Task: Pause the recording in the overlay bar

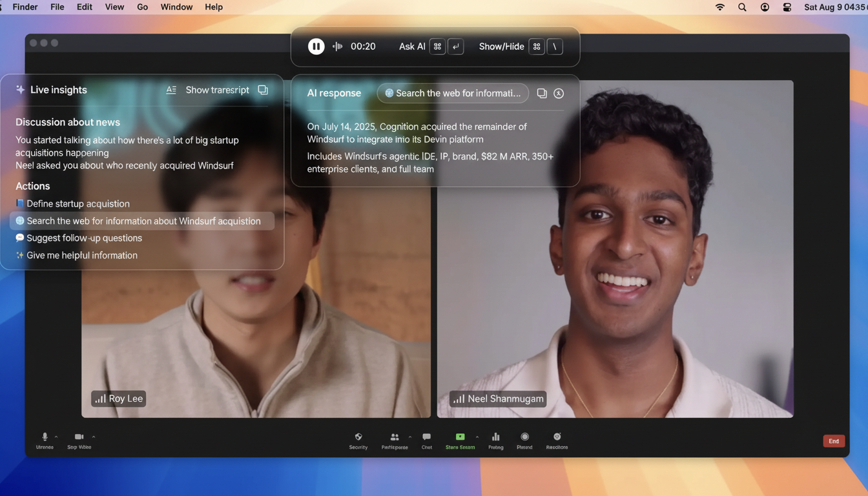Action: (x=316, y=46)
